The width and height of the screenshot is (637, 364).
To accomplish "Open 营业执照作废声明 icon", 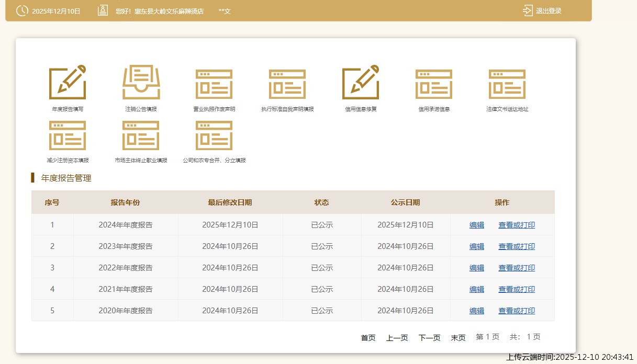I will pos(214,84).
